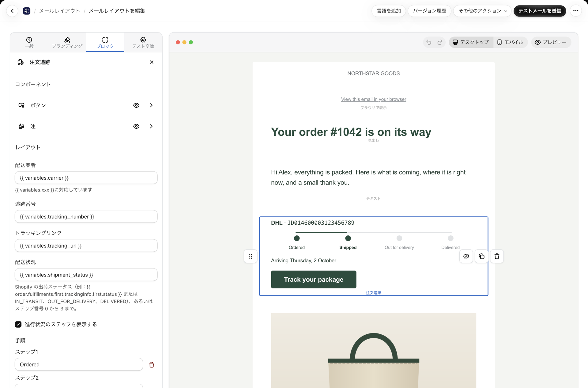Delete the order tracking block
588x388 pixels.
point(497,256)
